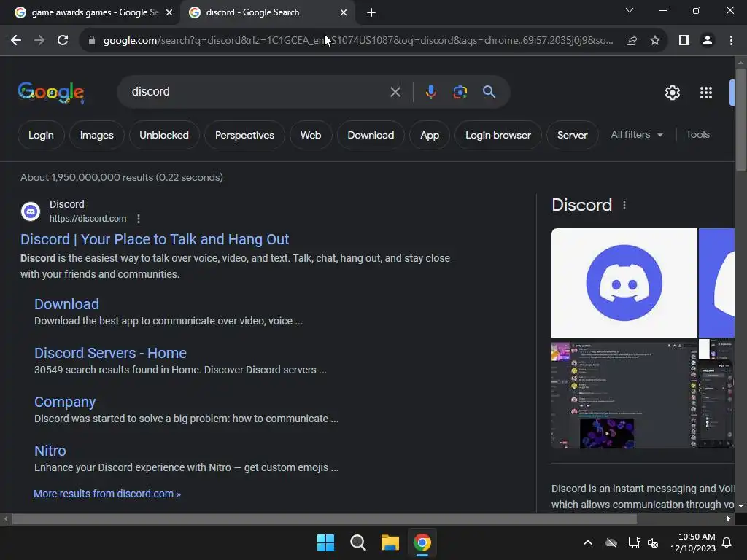Select the Login browser filter chip
This screenshot has height=560, width=747.
(498, 135)
